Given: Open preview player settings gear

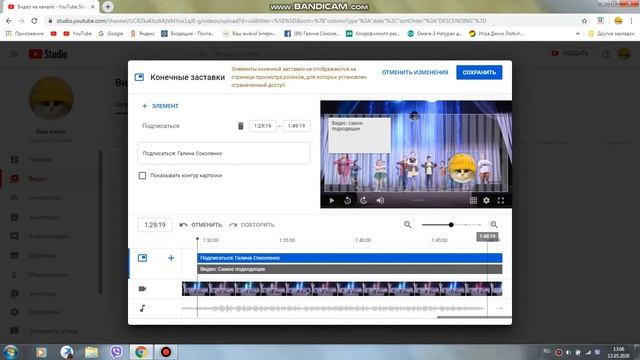Looking at the screenshot, I should [x=486, y=200].
